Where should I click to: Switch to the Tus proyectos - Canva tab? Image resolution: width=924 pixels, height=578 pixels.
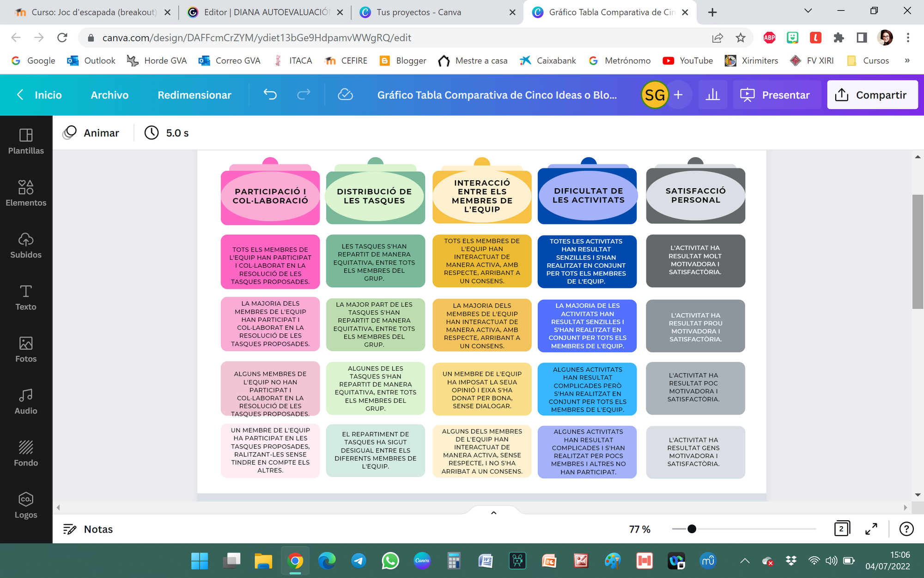[x=418, y=12]
